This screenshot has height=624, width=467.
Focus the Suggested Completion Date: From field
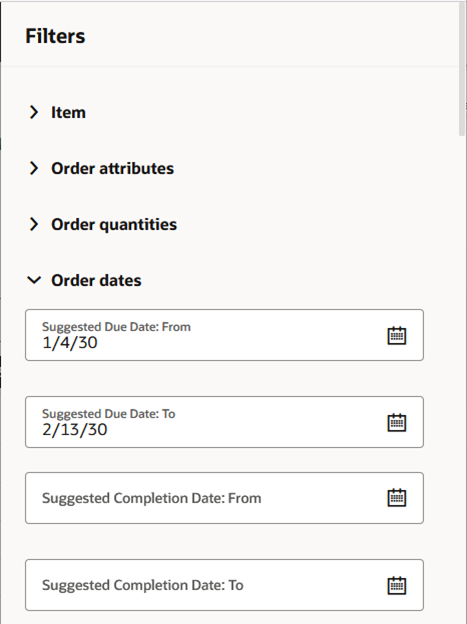click(224, 498)
